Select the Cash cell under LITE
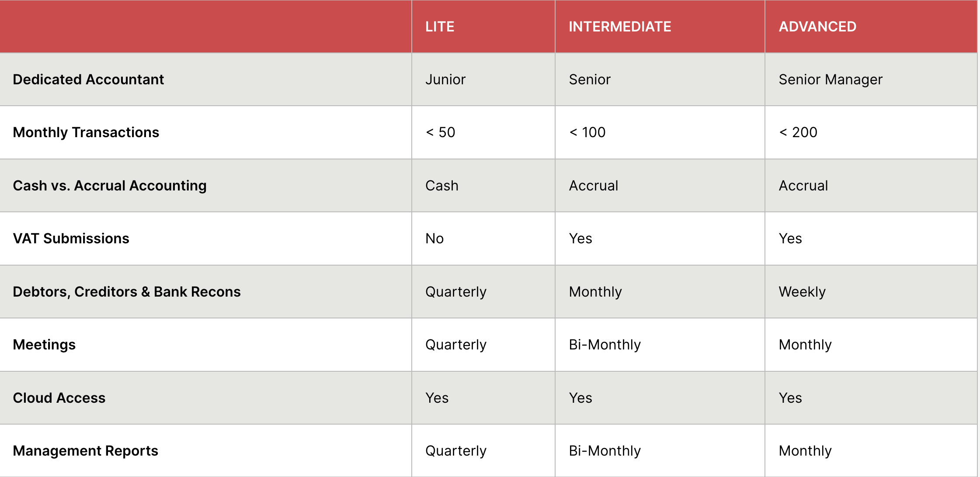This screenshot has height=477, width=980. pos(442,186)
